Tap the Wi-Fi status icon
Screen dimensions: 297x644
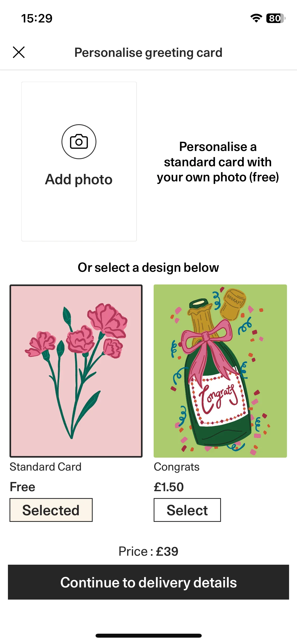[x=256, y=18]
